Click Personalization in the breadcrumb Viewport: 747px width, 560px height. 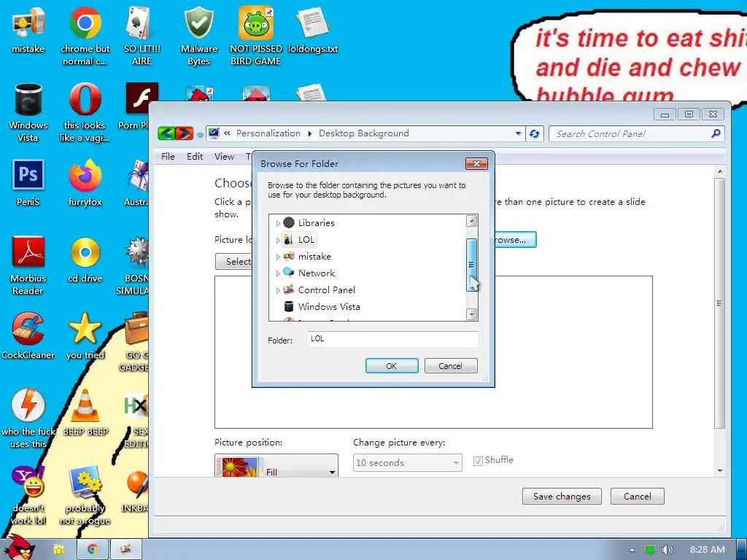(x=268, y=133)
